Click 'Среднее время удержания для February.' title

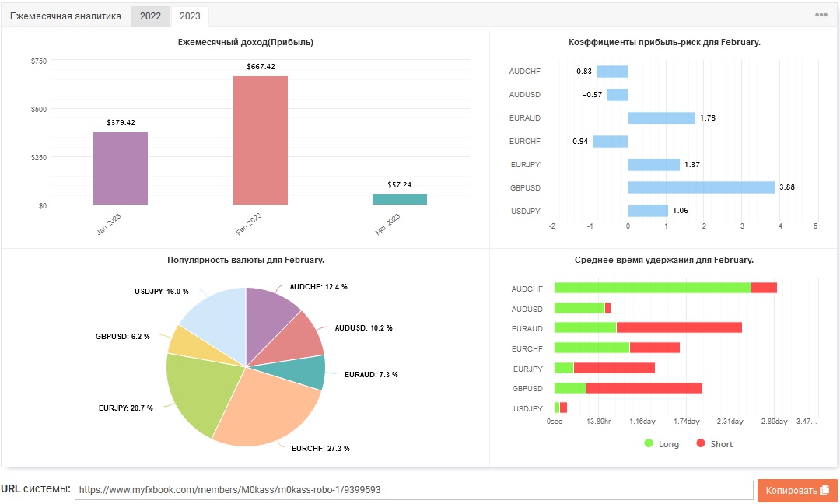[x=663, y=260]
